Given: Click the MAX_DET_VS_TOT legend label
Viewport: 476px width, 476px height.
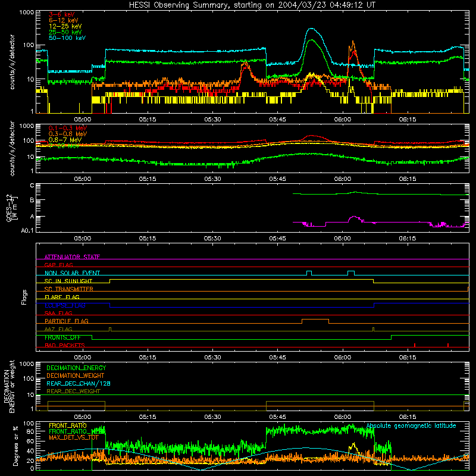Looking at the screenshot, I should pos(74,437).
